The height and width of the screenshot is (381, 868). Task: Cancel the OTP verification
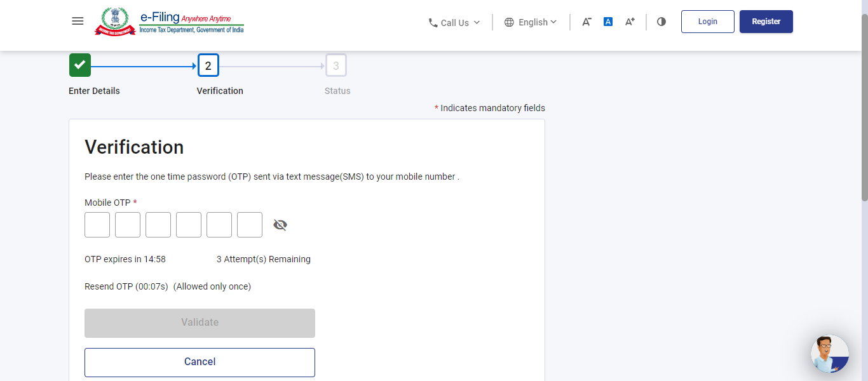200,362
